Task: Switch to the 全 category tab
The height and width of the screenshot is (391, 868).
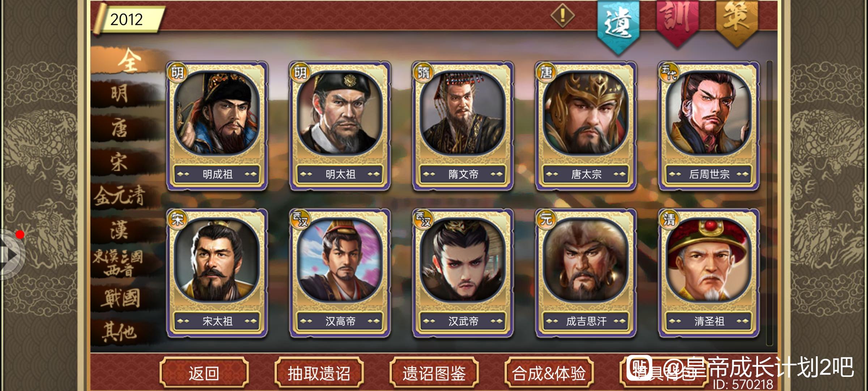Action: click(x=128, y=60)
